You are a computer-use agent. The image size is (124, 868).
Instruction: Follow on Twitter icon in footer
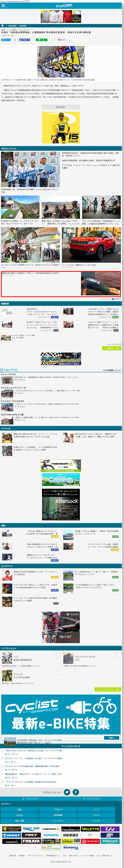(67, 792)
